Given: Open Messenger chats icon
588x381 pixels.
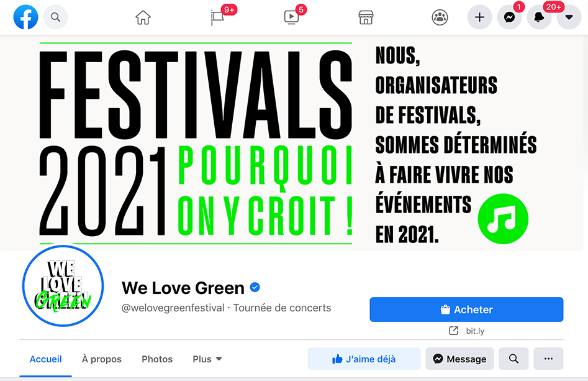Looking at the screenshot, I should click(x=509, y=17).
